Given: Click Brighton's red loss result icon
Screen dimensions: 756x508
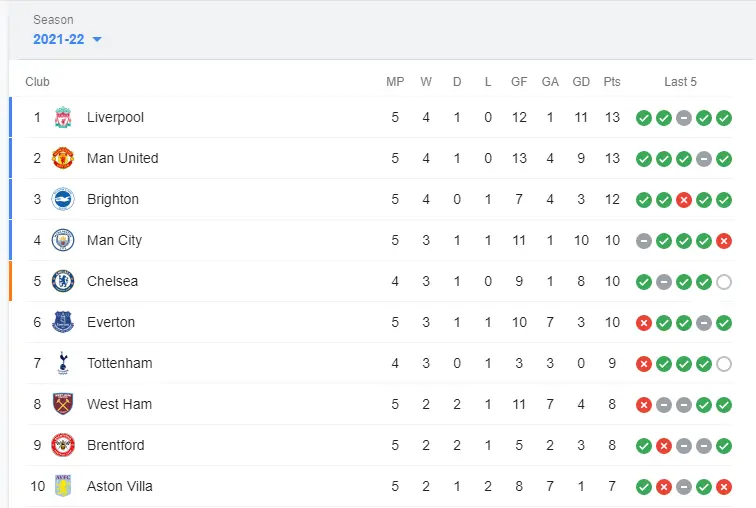Looking at the screenshot, I should (x=684, y=199).
